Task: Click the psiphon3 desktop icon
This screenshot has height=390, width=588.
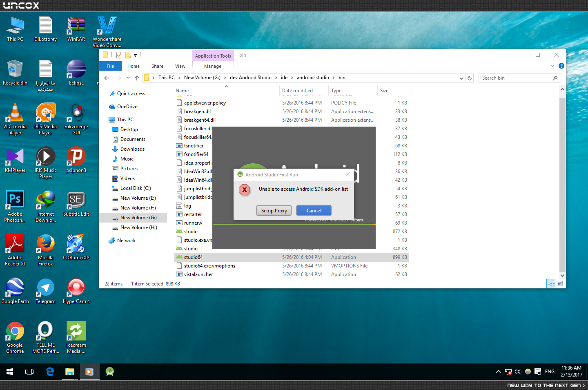Action: (x=76, y=160)
